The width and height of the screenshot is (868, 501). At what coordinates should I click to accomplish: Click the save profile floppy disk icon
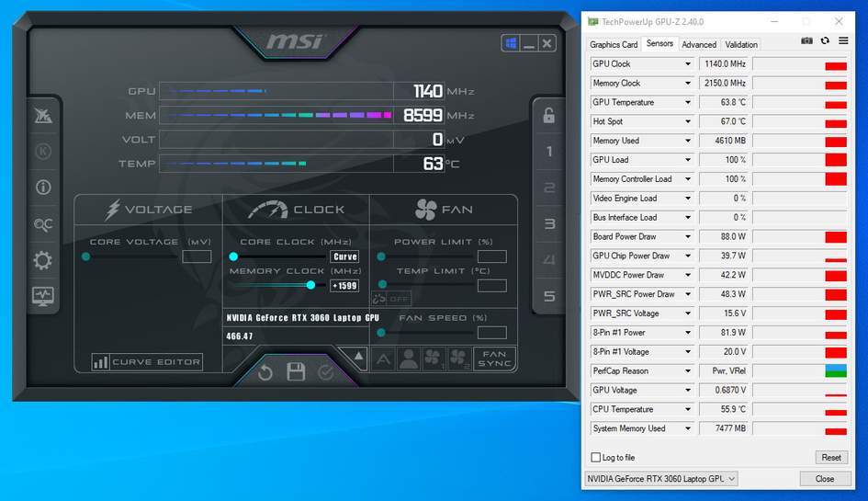click(x=296, y=371)
